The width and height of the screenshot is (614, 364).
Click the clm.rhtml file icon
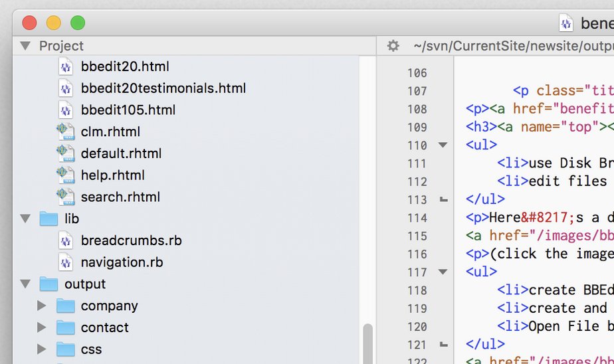point(65,132)
